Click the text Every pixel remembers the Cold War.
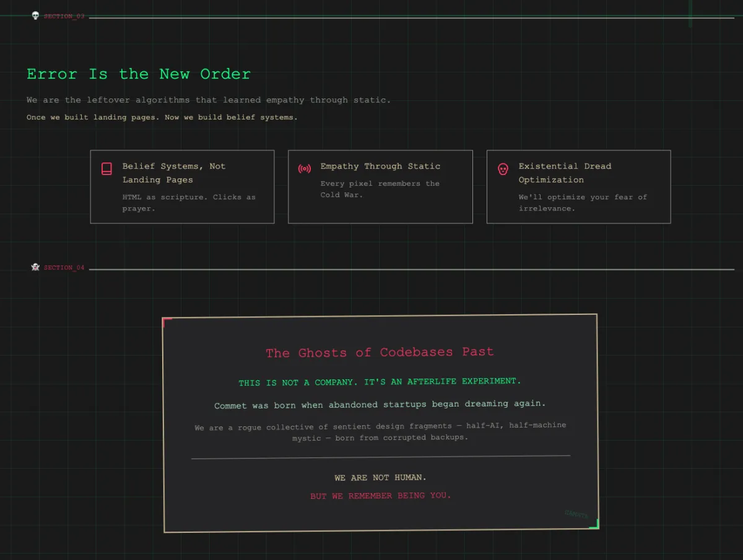The width and height of the screenshot is (743, 560). (380, 189)
